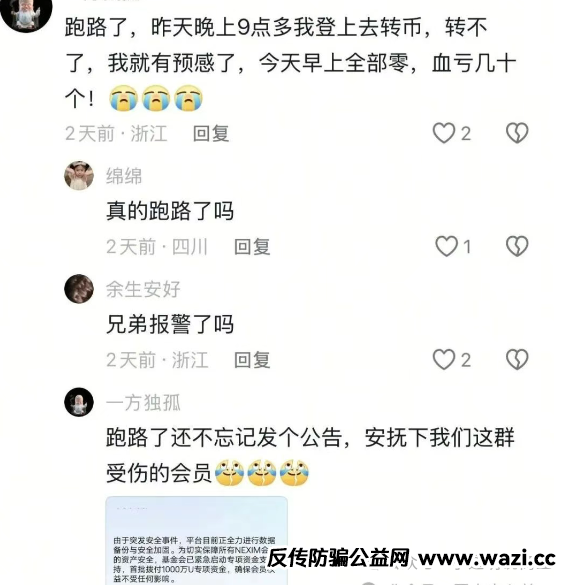Open username 余生安好
570x585 pixels.
click(143, 289)
